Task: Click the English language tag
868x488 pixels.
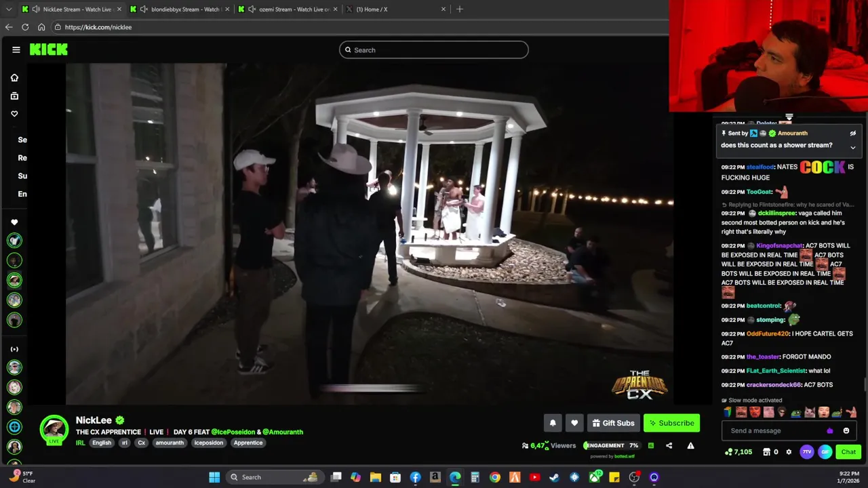Action: point(102,443)
